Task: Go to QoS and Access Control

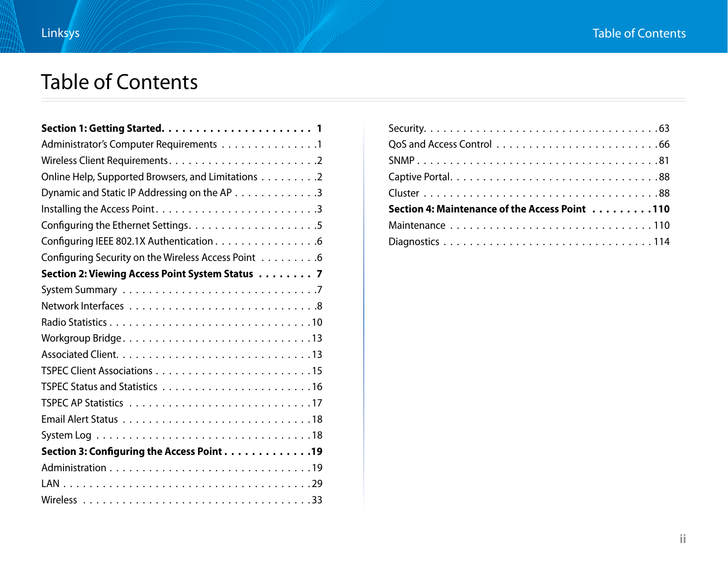Action: (x=529, y=145)
